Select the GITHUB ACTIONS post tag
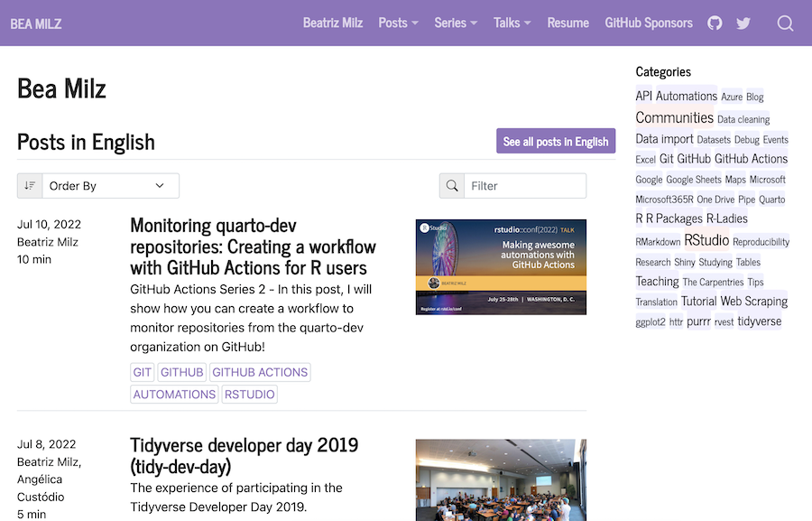The width and height of the screenshot is (812, 521). 260,372
